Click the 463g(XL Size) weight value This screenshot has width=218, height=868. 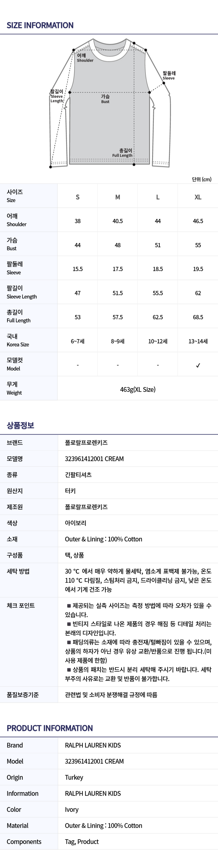(x=137, y=390)
